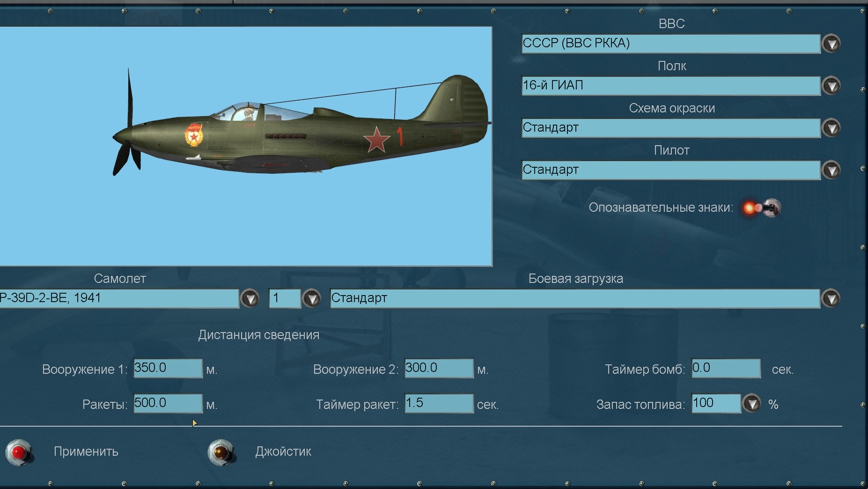Image resolution: width=868 pixels, height=489 pixels.
Task: Expand the Запас топлива percentage dropdown
Action: click(x=752, y=403)
